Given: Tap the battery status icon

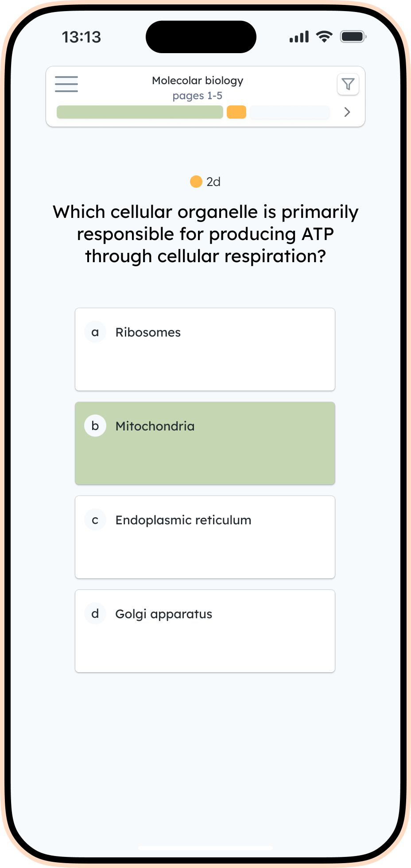Looking at the screenshot, I should point(353,37).
